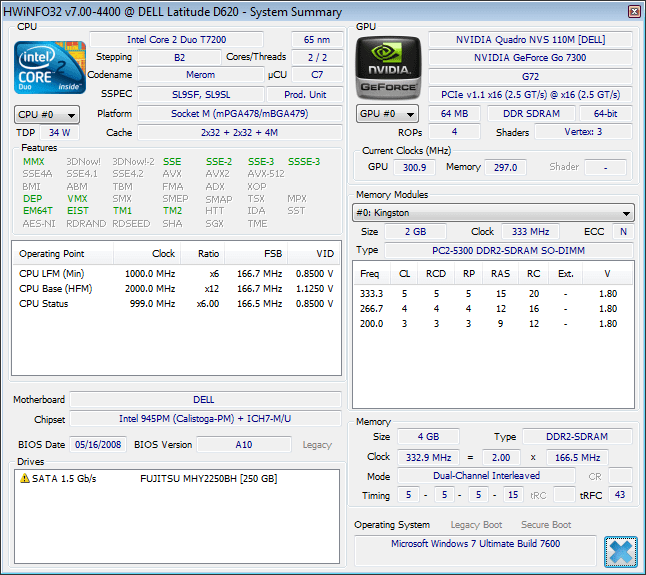Select the CPU LFM (Min) row
The width and height of the screenshot is (646, 575).
(176, 273)
